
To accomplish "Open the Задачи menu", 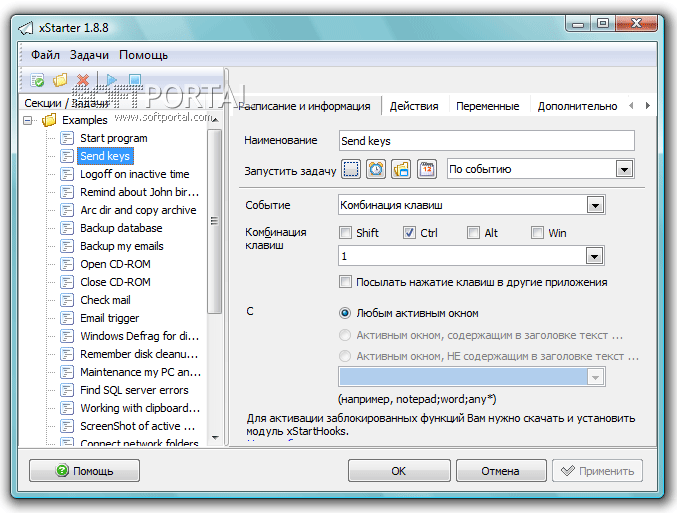I will [x=89, y=55].
